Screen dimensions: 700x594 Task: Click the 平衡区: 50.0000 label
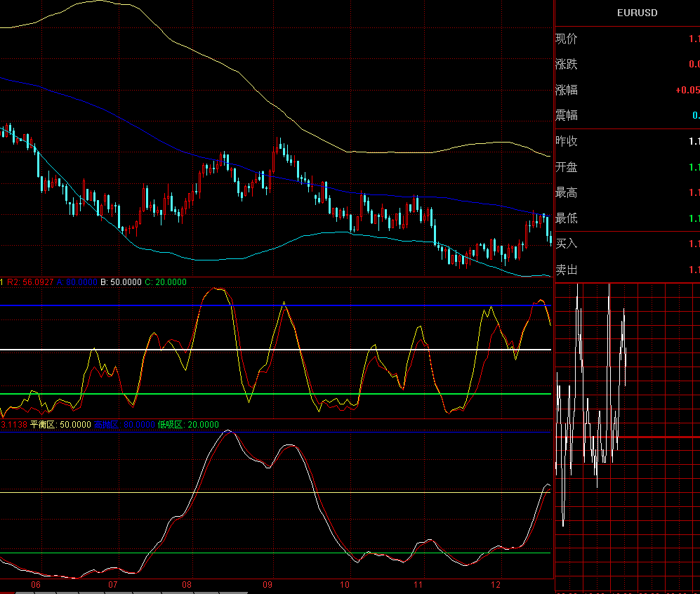(61, 425)
